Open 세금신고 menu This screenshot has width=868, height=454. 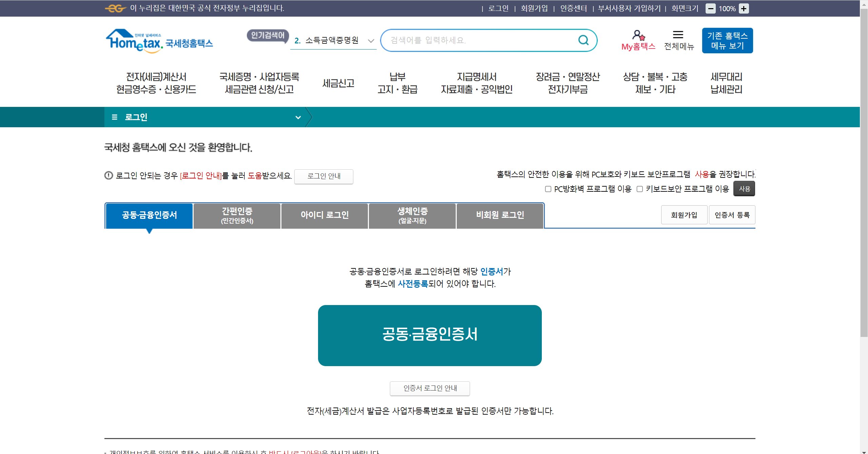pos(338,83)
